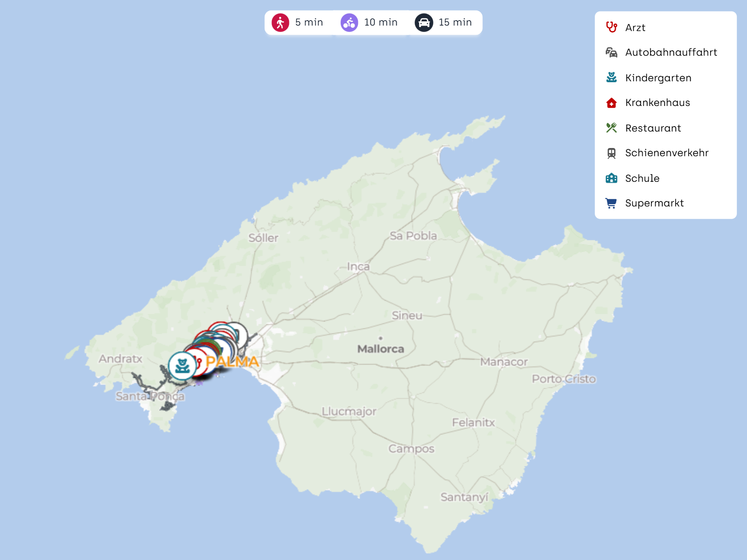Toggle the Autobahnauffahrt category label

671,53
